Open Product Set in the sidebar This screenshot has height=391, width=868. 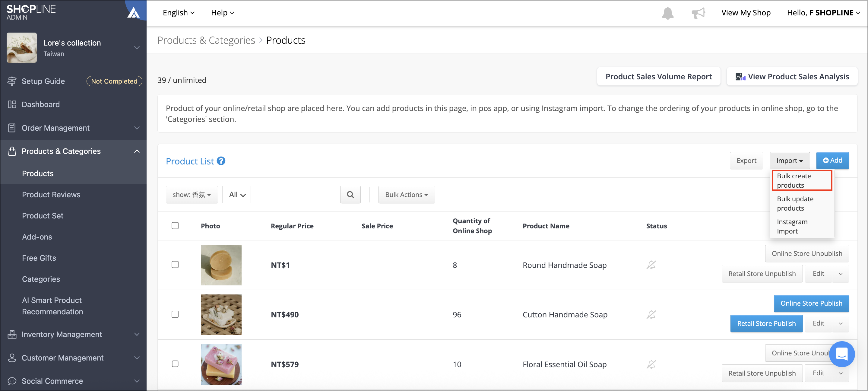pos(43,216)
